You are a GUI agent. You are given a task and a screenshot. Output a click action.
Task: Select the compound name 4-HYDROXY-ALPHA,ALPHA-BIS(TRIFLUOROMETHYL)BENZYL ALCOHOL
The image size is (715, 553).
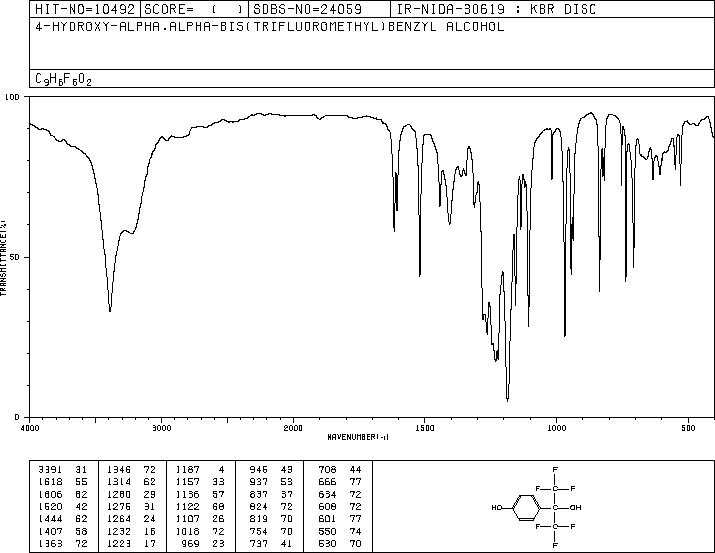[269, 27]
